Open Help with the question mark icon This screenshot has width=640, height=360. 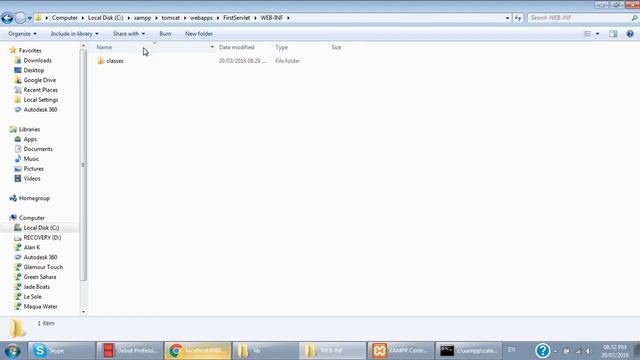pos(630,34)
